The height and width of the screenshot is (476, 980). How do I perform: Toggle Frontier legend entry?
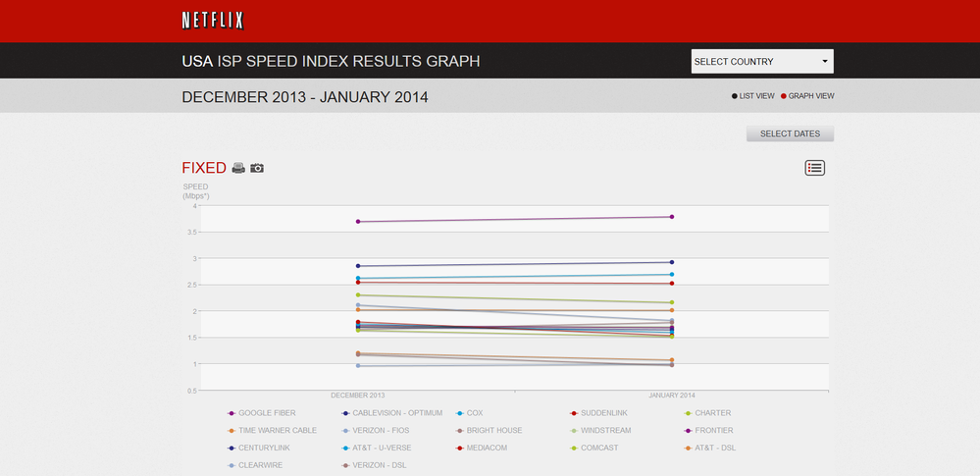coord(708,430)
